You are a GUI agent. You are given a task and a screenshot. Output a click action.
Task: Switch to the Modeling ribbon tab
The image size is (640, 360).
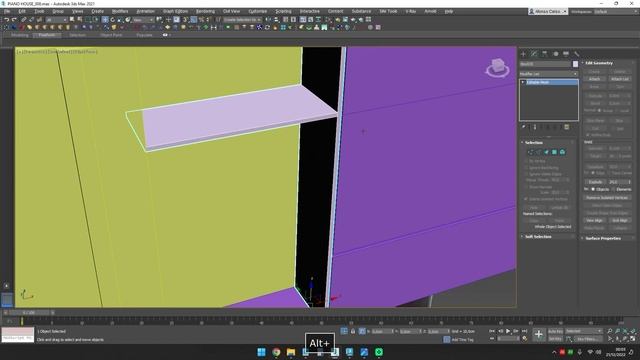[x=20, y=35]
